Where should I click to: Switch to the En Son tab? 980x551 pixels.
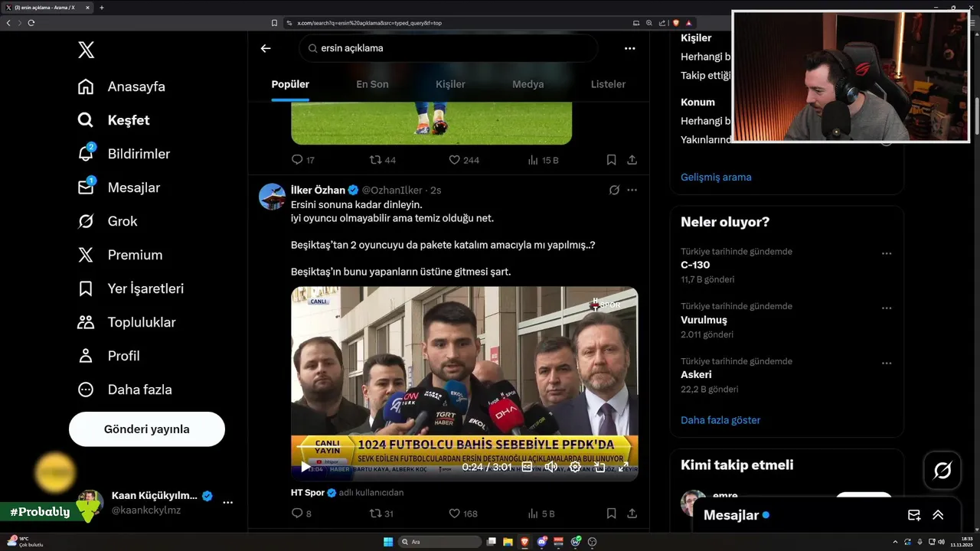click(372, 84)
